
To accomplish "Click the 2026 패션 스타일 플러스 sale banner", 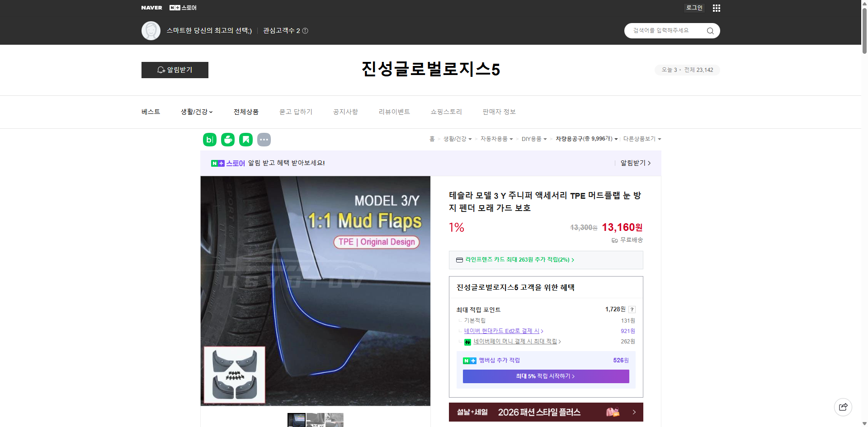I will pos(545,412).
